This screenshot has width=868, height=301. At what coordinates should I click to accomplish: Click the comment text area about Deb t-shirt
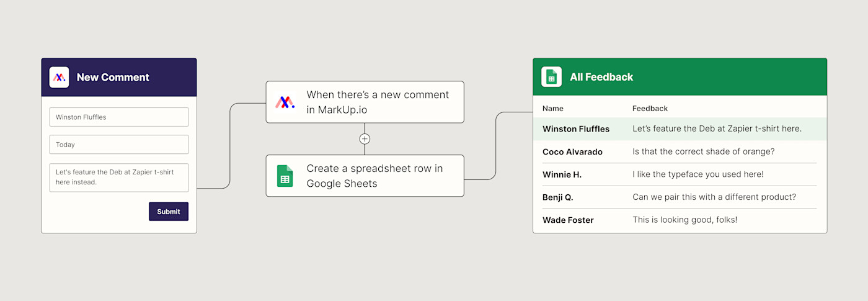(x=119, y=177)
